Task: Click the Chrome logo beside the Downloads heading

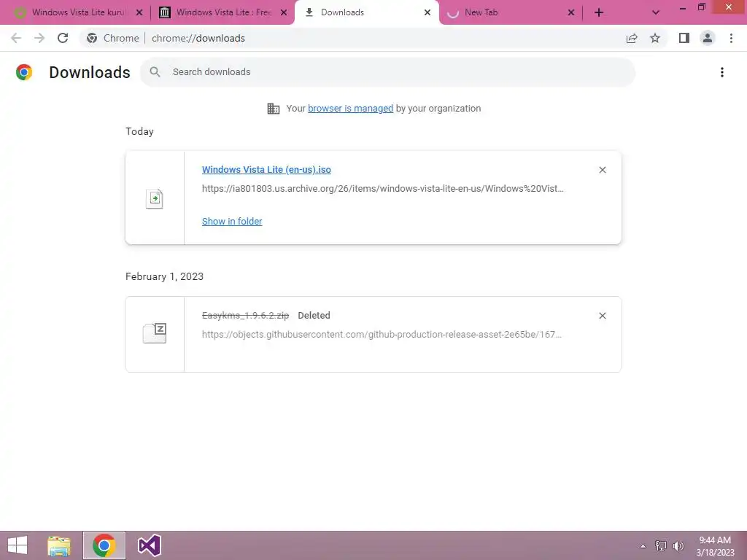Action: (x=24, y=72)
